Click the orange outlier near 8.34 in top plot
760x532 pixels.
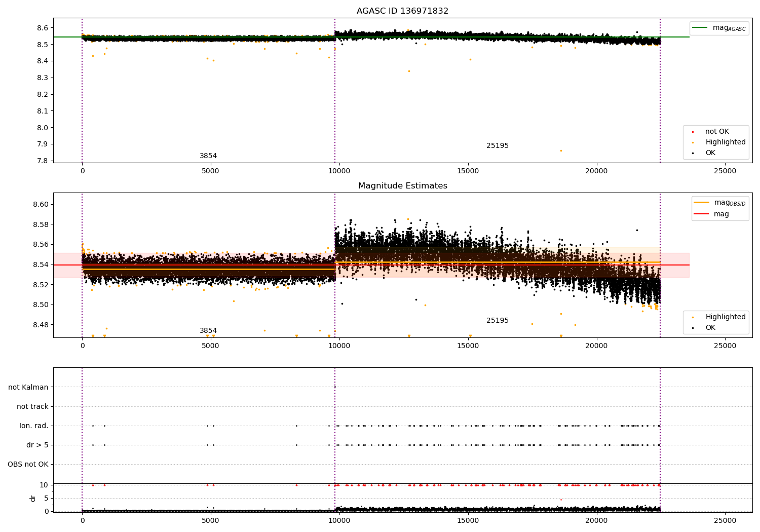pos(409,71)
